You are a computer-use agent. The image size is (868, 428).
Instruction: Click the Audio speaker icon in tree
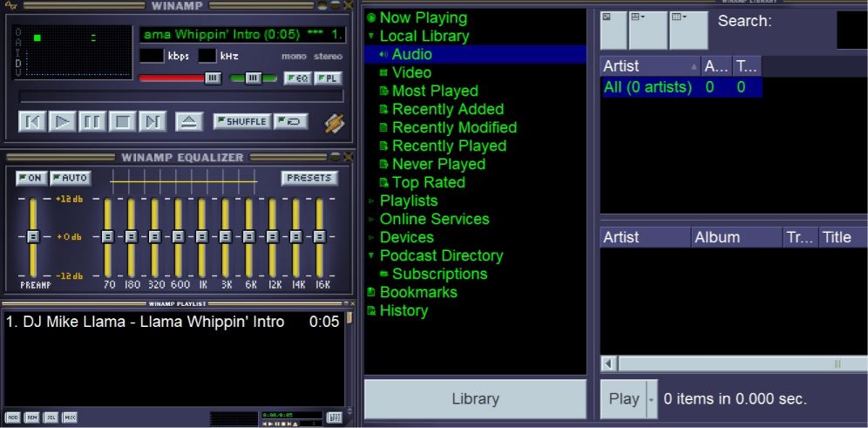[383, 54]
